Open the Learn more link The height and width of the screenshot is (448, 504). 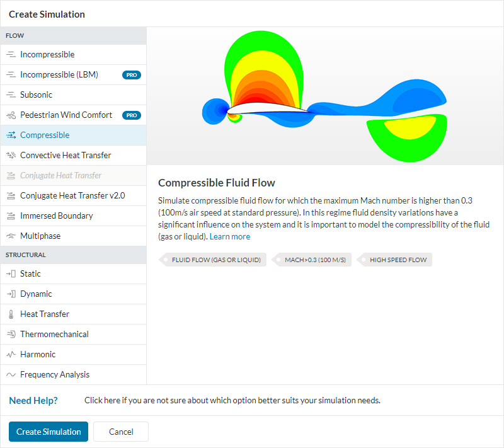tap(230, 237)
